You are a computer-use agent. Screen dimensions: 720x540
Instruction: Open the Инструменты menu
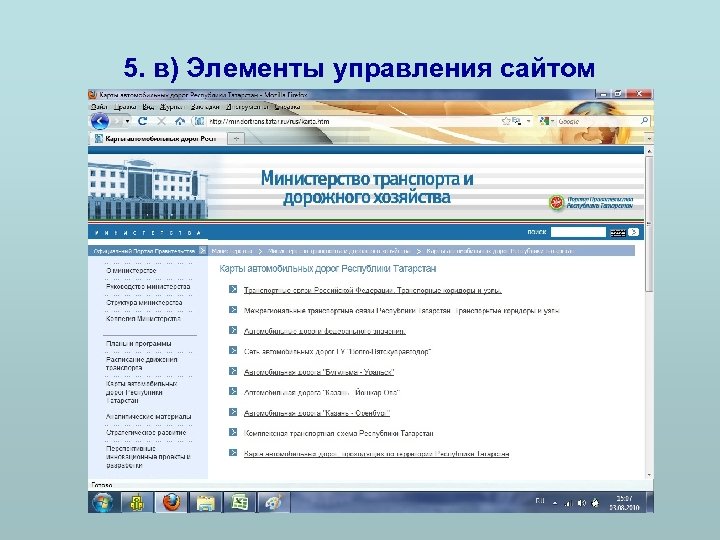[x=247, y=107]
